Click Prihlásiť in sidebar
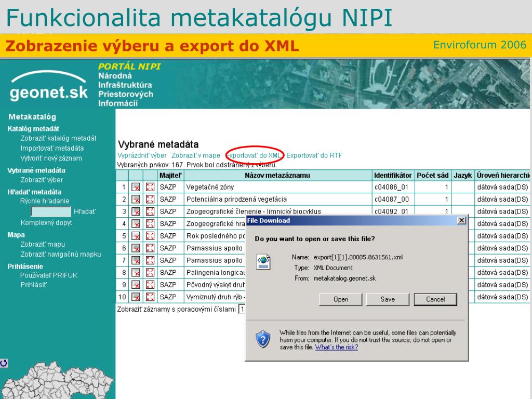Viewport: 532px width, 399px height. (34, 285)
